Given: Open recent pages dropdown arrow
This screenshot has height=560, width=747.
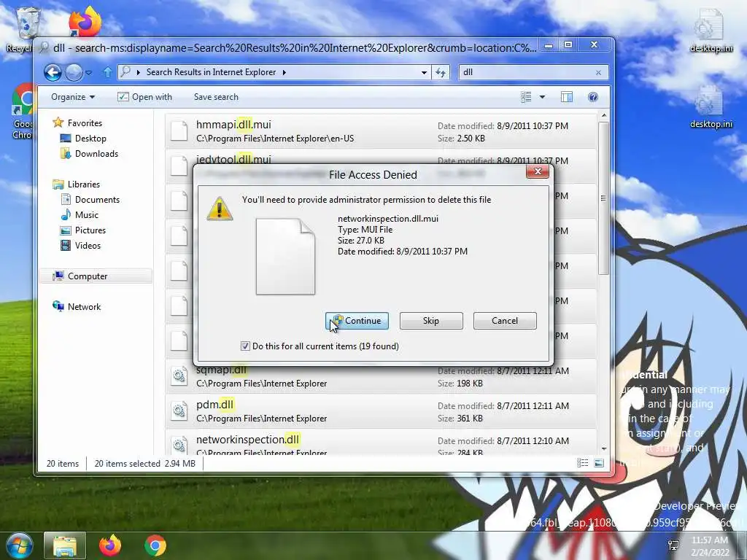Looking at the screenshot, I should (x=88, y=73).
